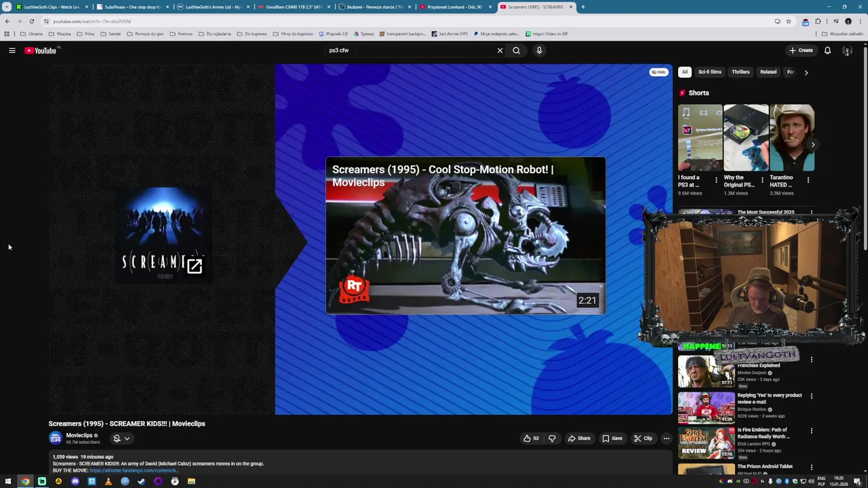Image resolution: width=868 pixels, height=488 pixels.
Task: Go back in Chrome
Action: click(7, 21)
